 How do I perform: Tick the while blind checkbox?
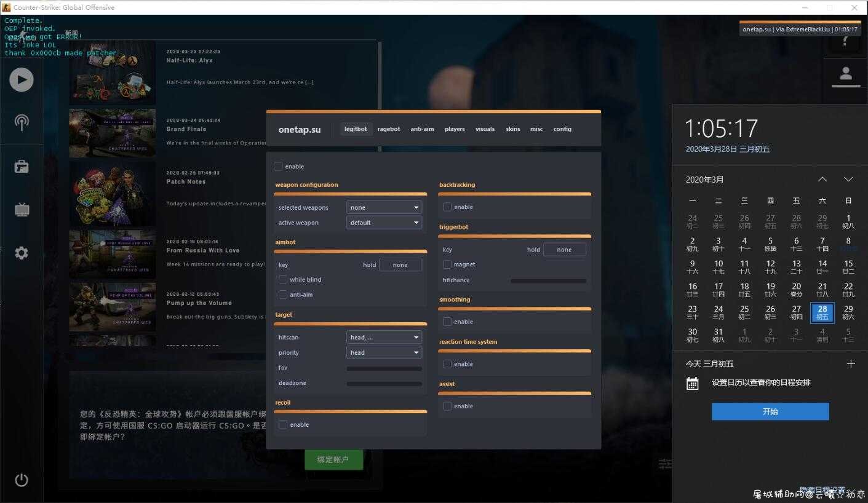283,279
